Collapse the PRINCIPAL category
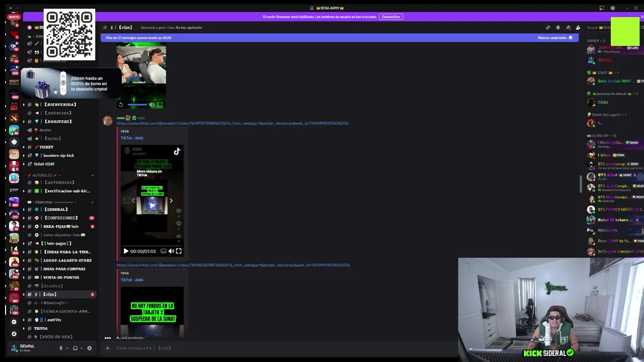This screenshot has width=644, height=362. 53,202
